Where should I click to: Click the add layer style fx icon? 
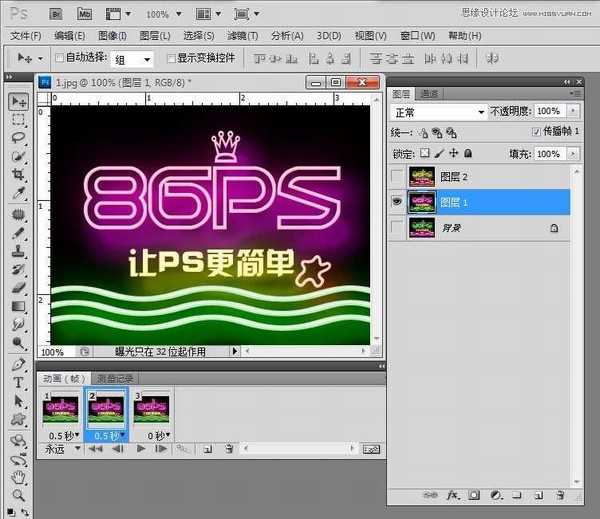pyautogui.click(x=453, y=495)
